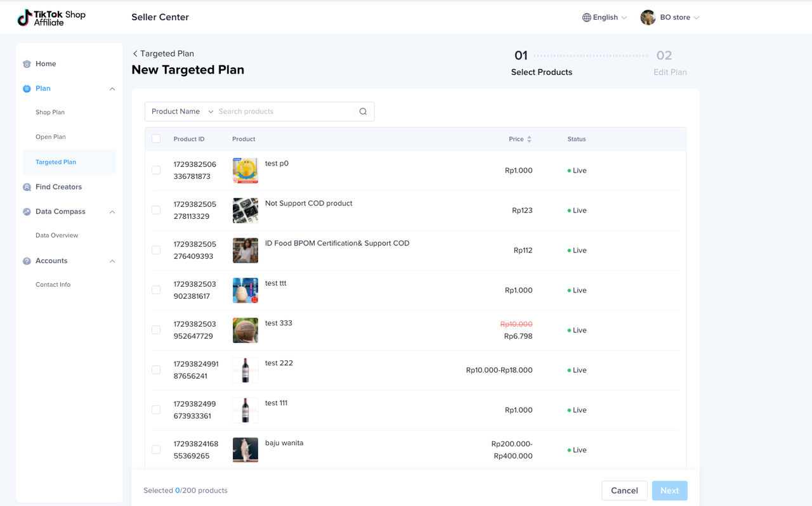Viewport: 812px width, 506px height.
Task: Go to Contact Info in sidebar
Action: [x=53, y=285]
